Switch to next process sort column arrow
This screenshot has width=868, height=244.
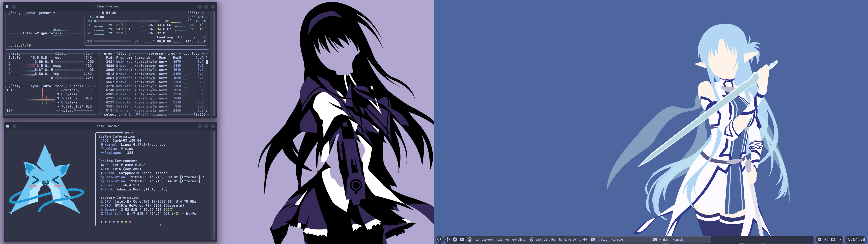coord(203,54)
